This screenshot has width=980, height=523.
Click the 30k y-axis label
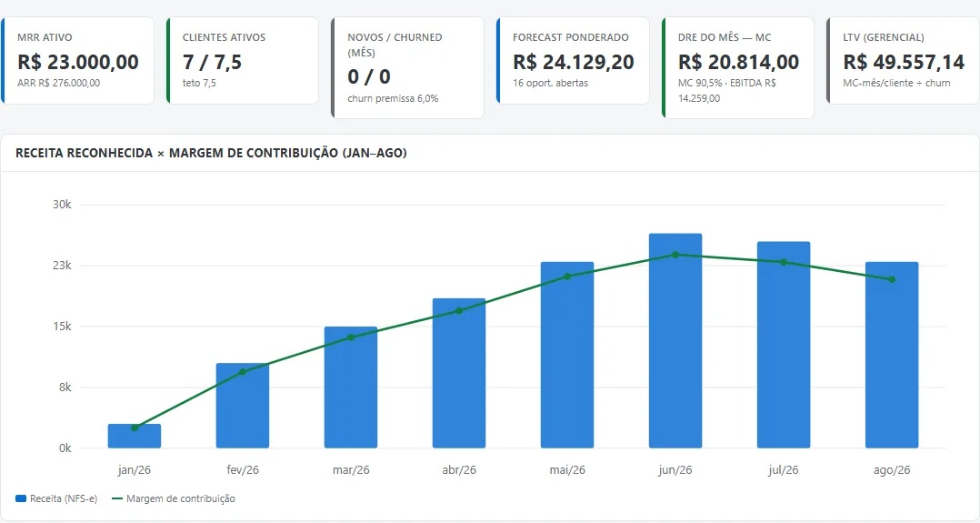click(62, 205)
